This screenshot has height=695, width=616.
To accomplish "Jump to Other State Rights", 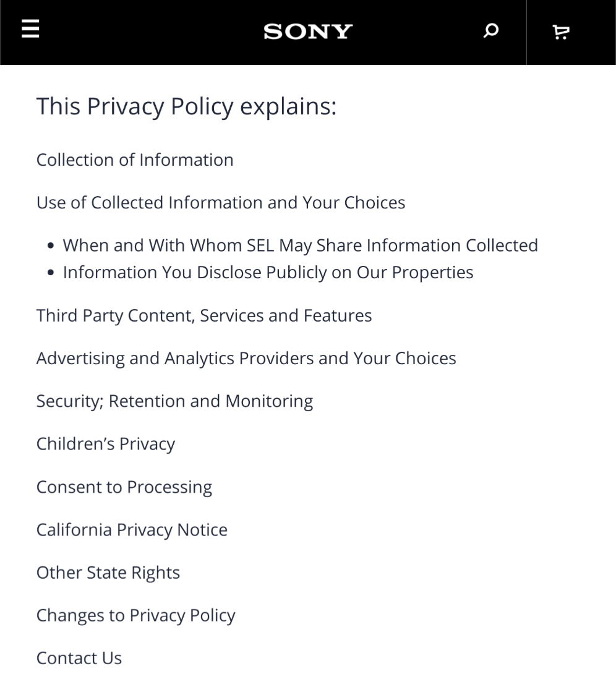I will coord(108,573).
